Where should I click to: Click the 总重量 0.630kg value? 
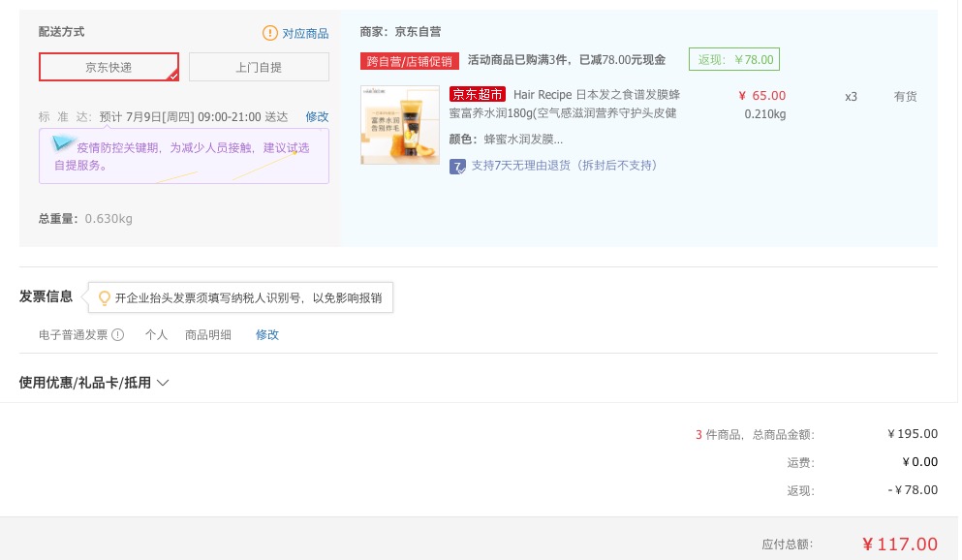pyautogui.click(x=109, y=219)
